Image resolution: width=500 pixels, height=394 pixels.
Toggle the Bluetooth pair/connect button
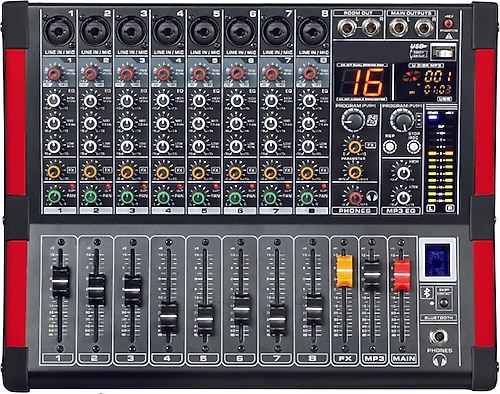(x=444, y=302)
